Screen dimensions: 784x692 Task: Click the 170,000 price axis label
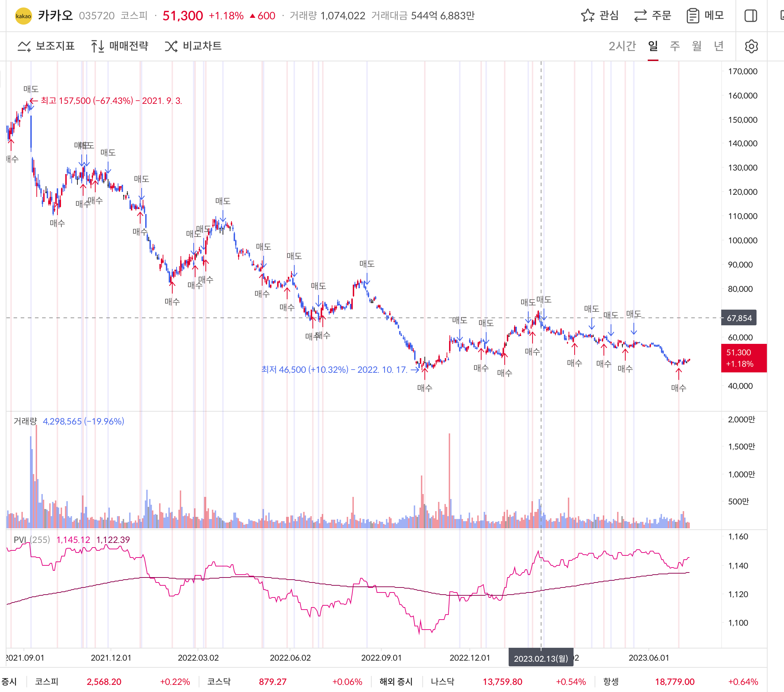(743, 71)
